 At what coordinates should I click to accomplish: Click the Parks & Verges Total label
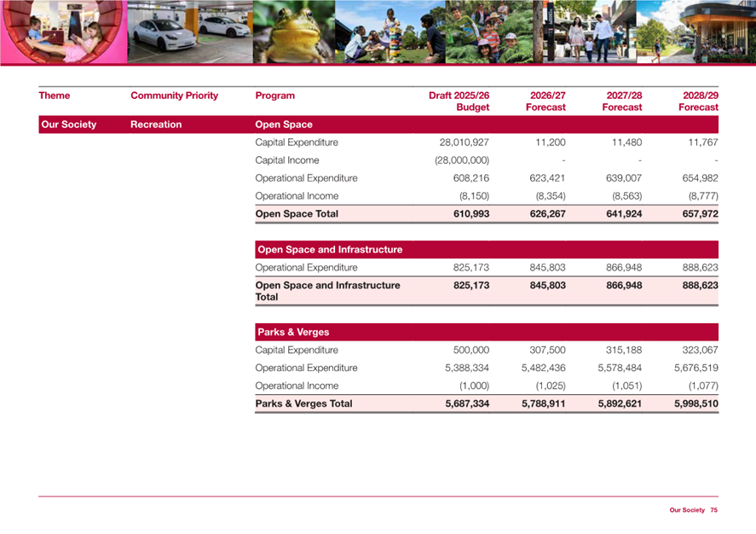pyautogui.click(x=303, y=403)
